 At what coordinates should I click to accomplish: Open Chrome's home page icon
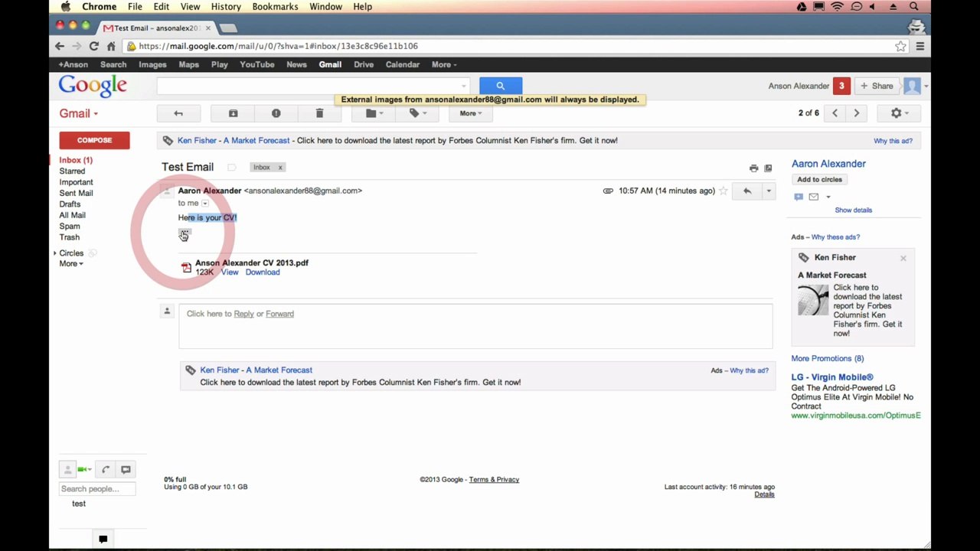click(x=111, y=46)
